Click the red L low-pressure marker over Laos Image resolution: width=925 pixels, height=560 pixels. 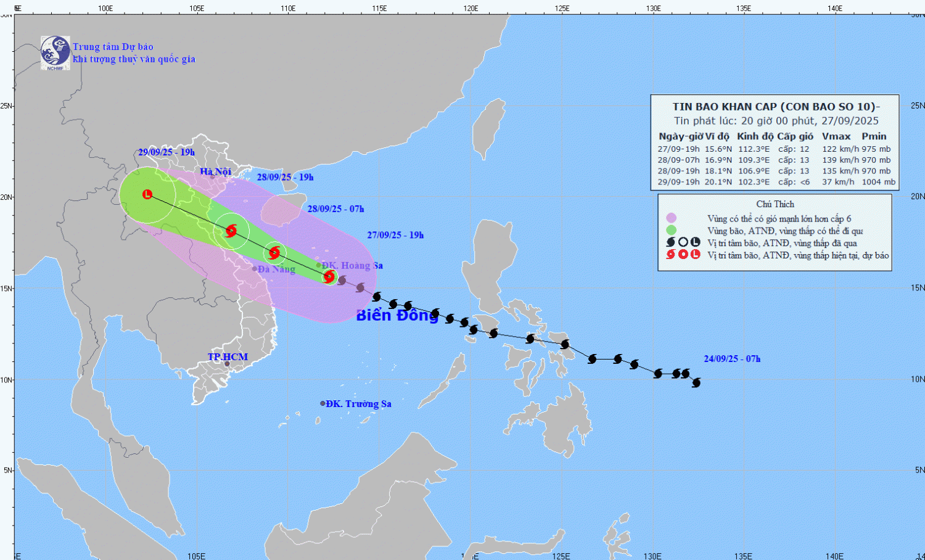coord(147,194)
